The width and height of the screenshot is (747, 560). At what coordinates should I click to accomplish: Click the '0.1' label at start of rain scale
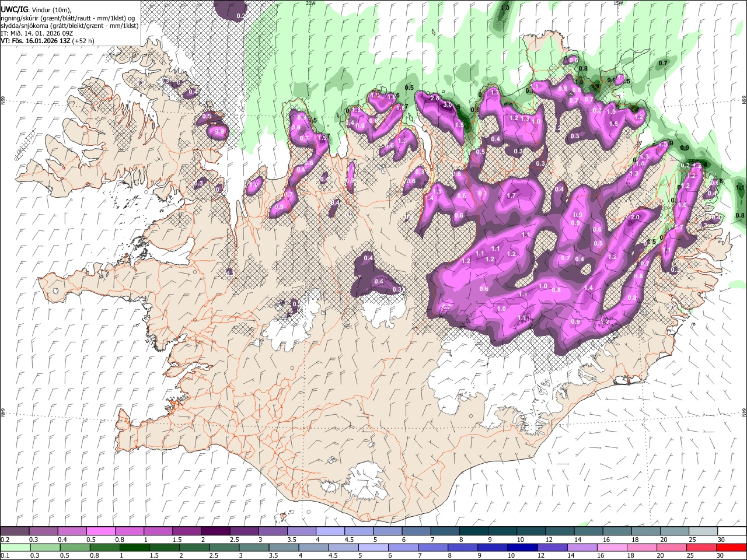(x=5, y=555)
